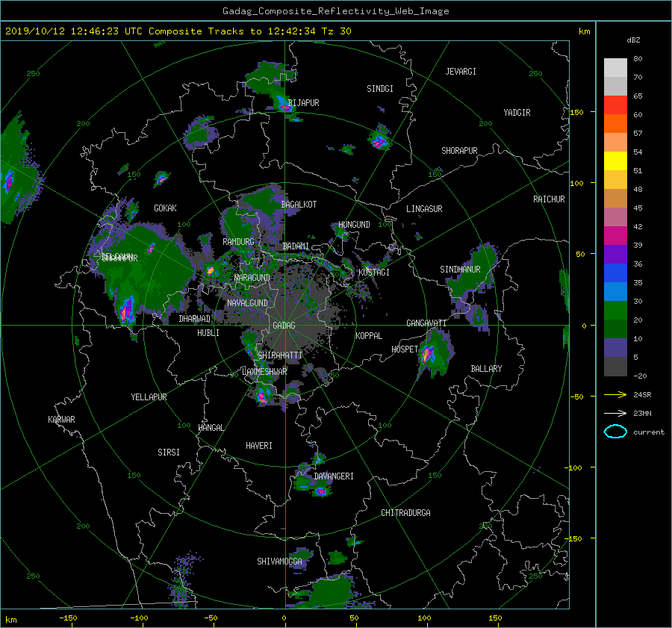Screen dimensions: 672x628
Task: Click the storm cell near Hospet
Action: tap(434, 354)
